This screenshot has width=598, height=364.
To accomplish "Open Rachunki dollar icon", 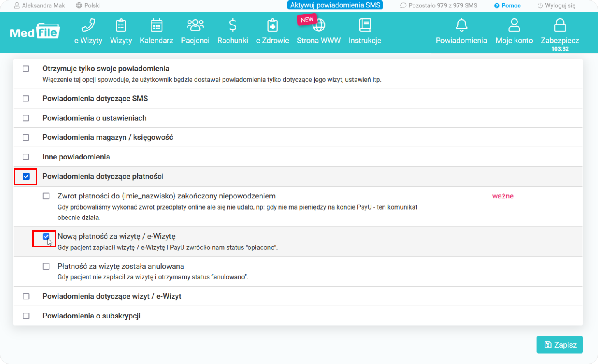I will (x=233, y=25).
